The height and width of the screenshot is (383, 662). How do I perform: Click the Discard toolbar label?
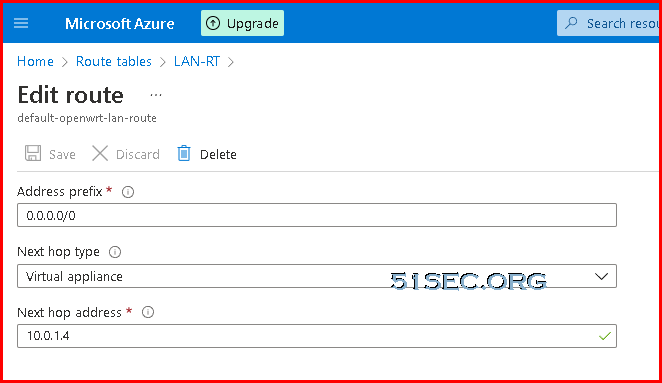pyautogui.click(x=138, y=155)
